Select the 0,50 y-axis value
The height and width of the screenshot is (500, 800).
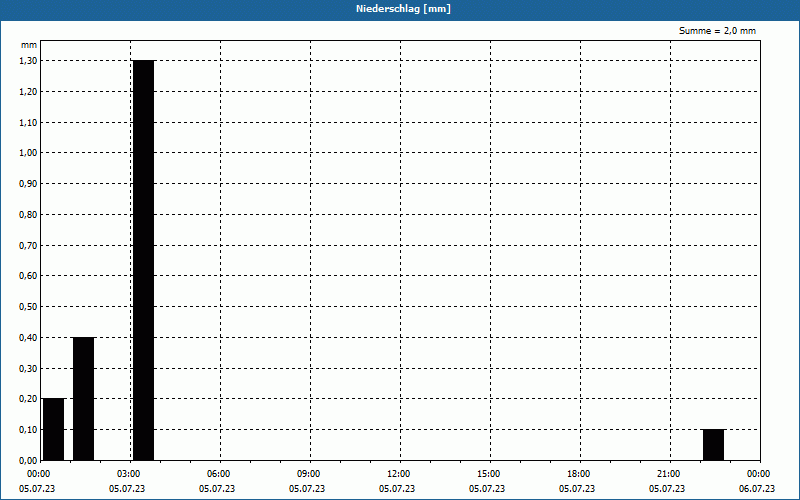(x=28, y=307)
